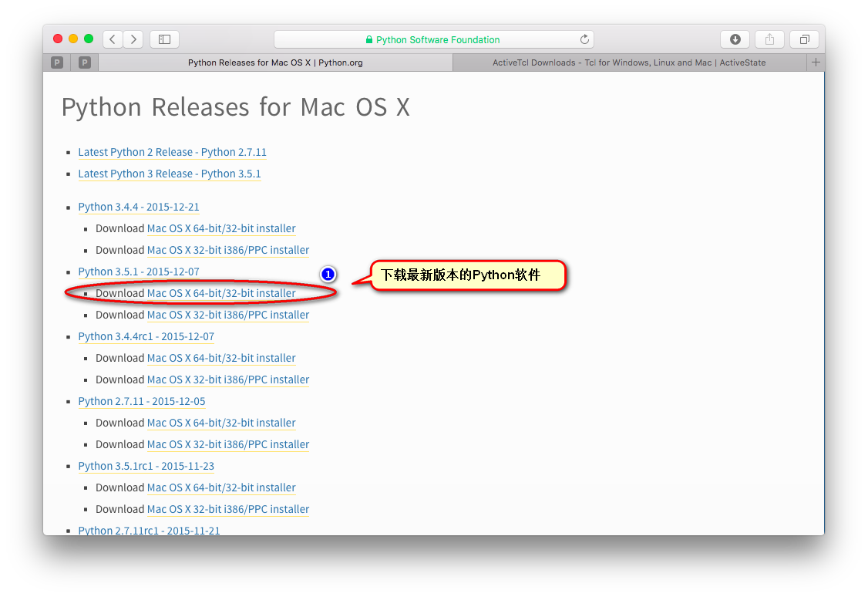
Task: Download 32-bit i386/PPC installer for Python 3.4.4
Action: (x=228, y=251)
